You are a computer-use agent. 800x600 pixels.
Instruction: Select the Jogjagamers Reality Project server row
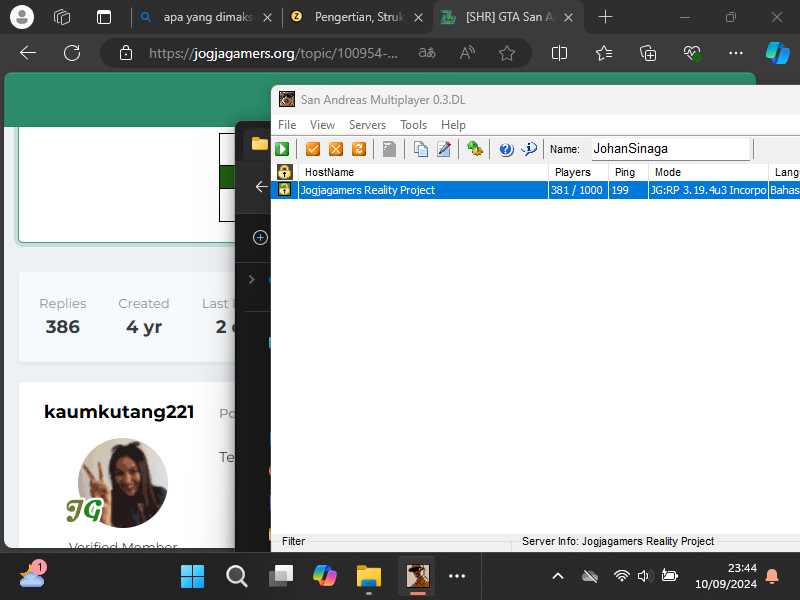536,190
